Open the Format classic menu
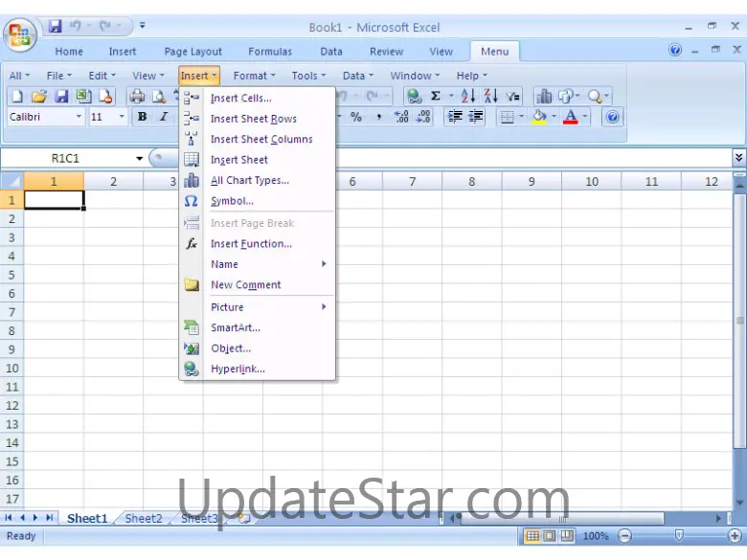747x560 pixels. coord(255,76)
